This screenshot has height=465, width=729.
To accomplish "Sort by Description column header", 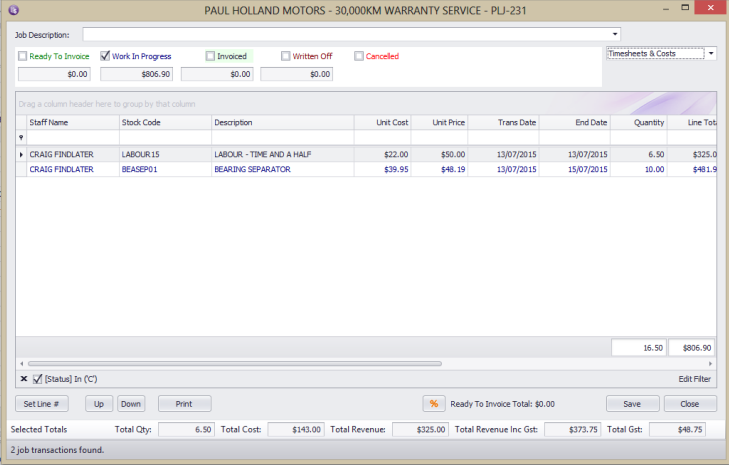I will [x=283, y=122].
